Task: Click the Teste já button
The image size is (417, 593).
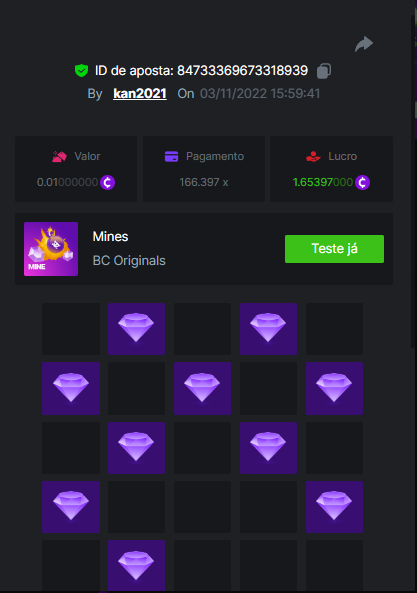Action: tap(334, 249)
